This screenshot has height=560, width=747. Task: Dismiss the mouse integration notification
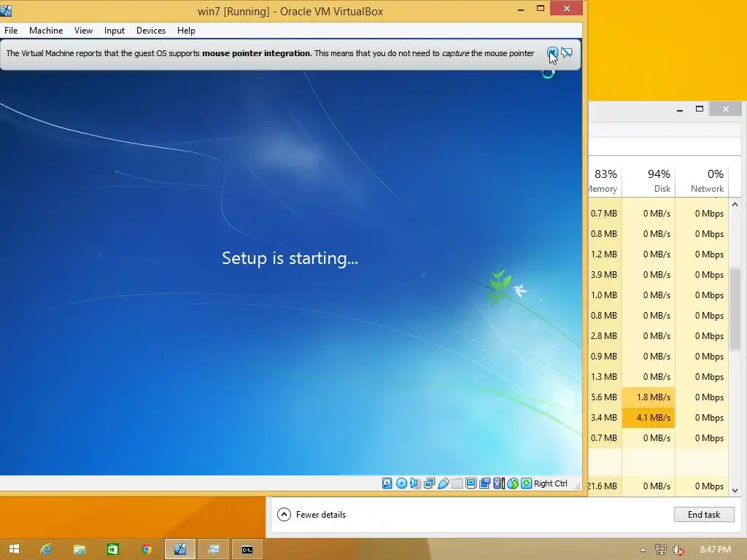552,52
